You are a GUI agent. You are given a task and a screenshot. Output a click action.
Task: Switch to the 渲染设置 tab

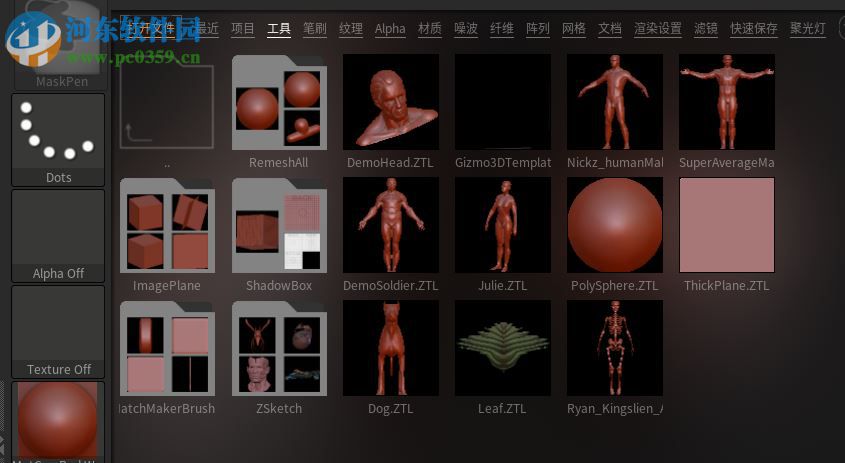pyautogui.click(x=658, y=28)
